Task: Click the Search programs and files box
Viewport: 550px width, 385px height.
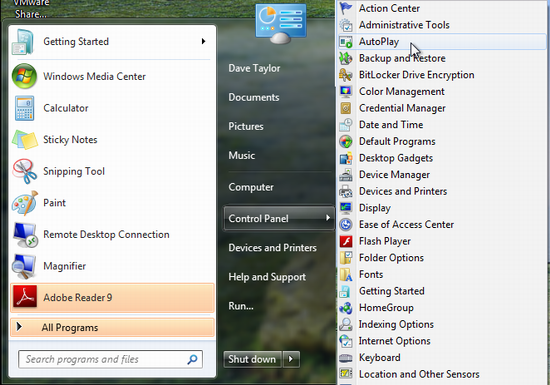Action: click(110, 359)
